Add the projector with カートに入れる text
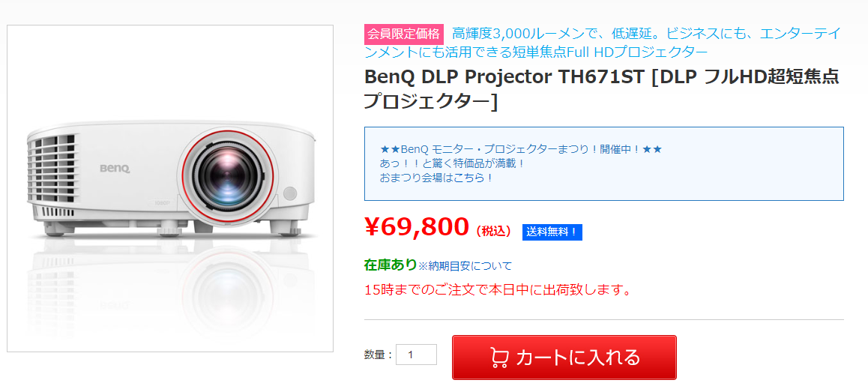 pos(577,358)
